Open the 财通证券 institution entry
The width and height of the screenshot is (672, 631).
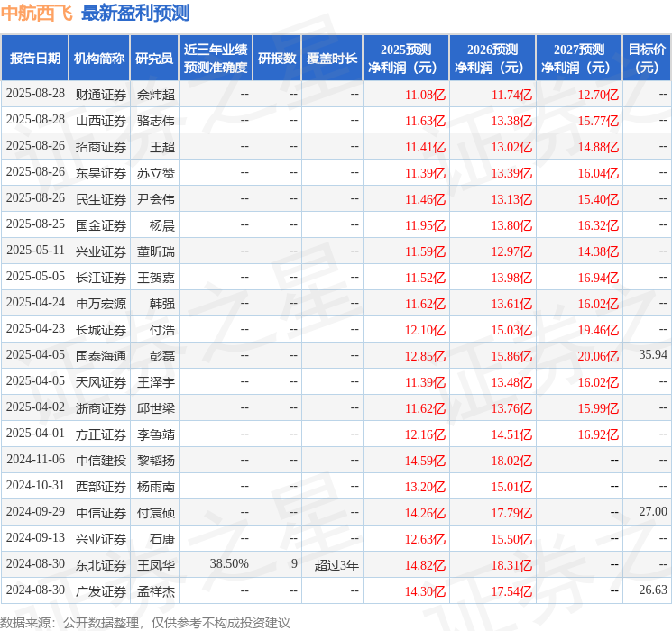click(101, 94)
